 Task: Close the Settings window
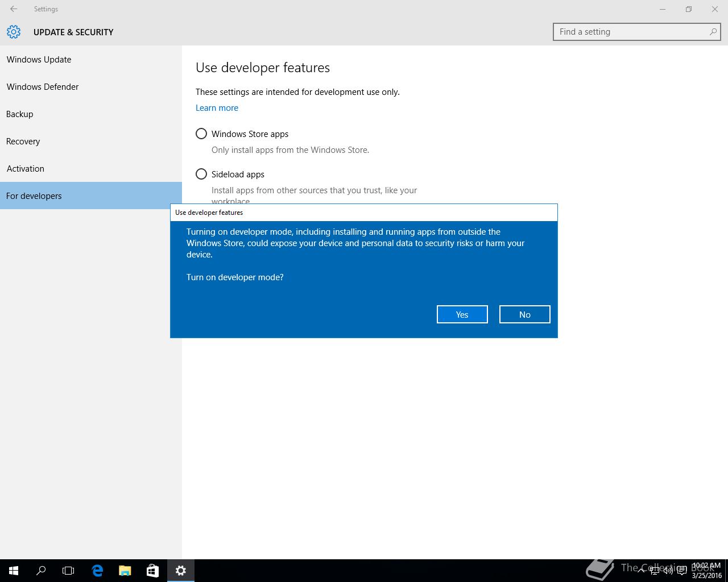(x=715, y=9)
